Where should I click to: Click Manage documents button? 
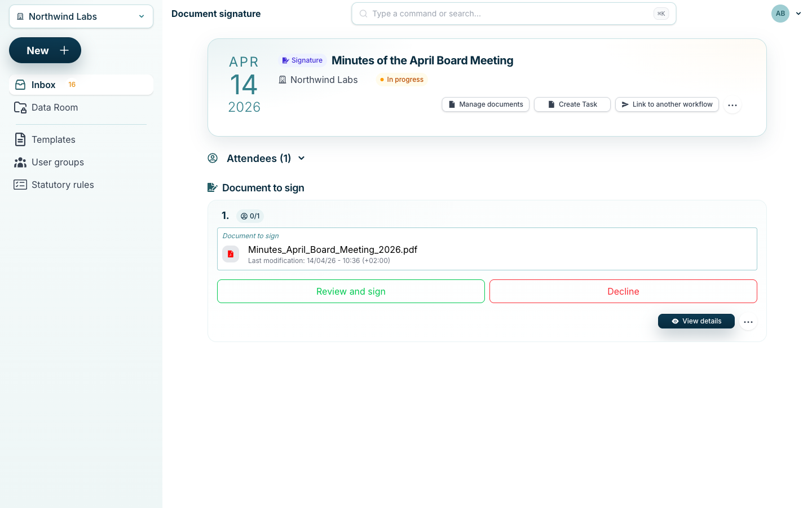pos(486,104)
